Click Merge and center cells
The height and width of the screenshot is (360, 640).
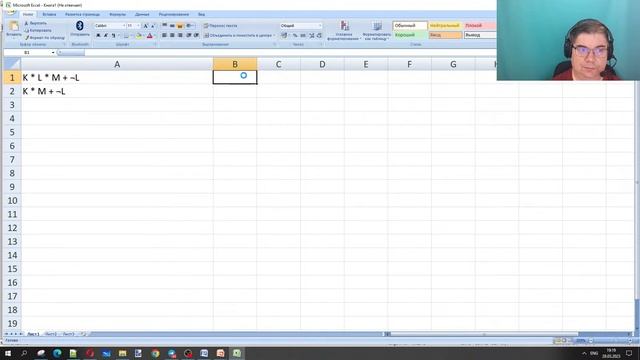click(x=239, y=36)
